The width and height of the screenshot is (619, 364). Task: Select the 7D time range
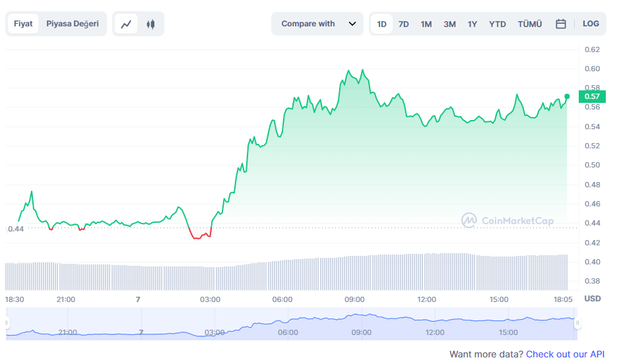(x=403, y=24)
